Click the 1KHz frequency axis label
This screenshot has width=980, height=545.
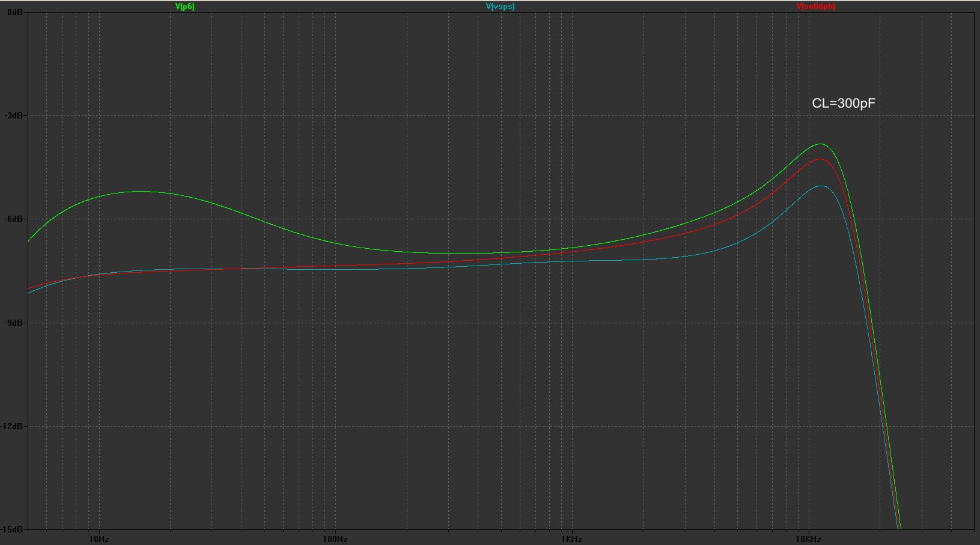tap(571, 539)
